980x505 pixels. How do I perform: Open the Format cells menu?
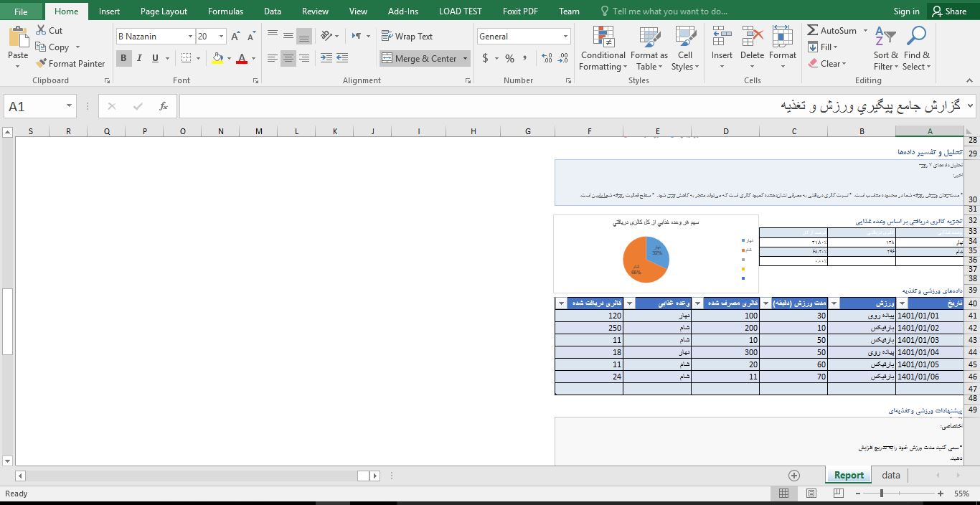[x=783, y=49]
